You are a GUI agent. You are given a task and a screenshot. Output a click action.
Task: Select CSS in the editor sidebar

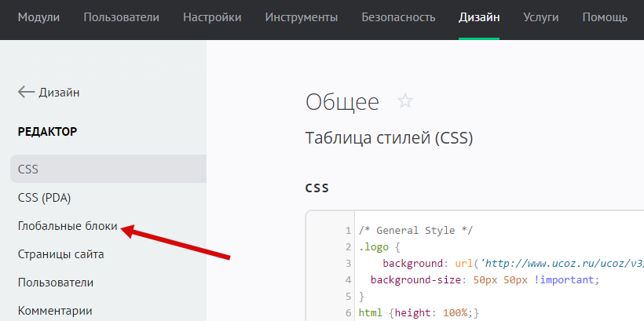click(x=28, y=169)
